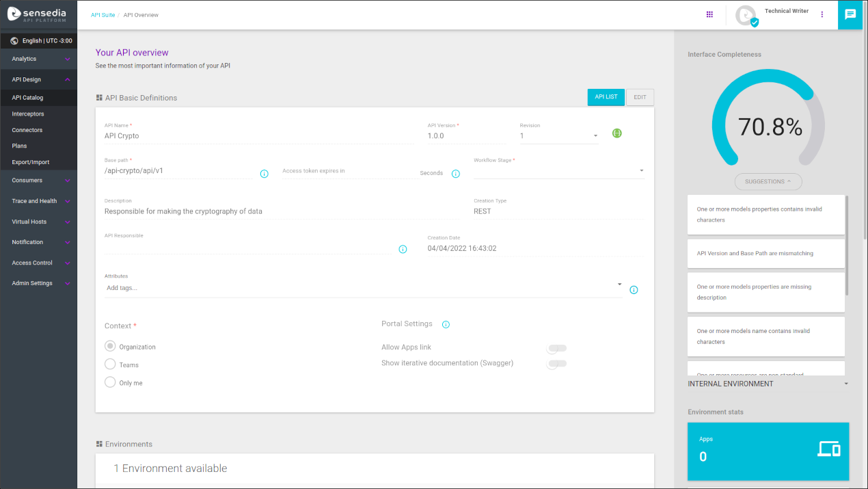The height and width of the screenshot is (489, 868).
Task: Expand the Internal Environment selector
Action: (x=768, y=384)
